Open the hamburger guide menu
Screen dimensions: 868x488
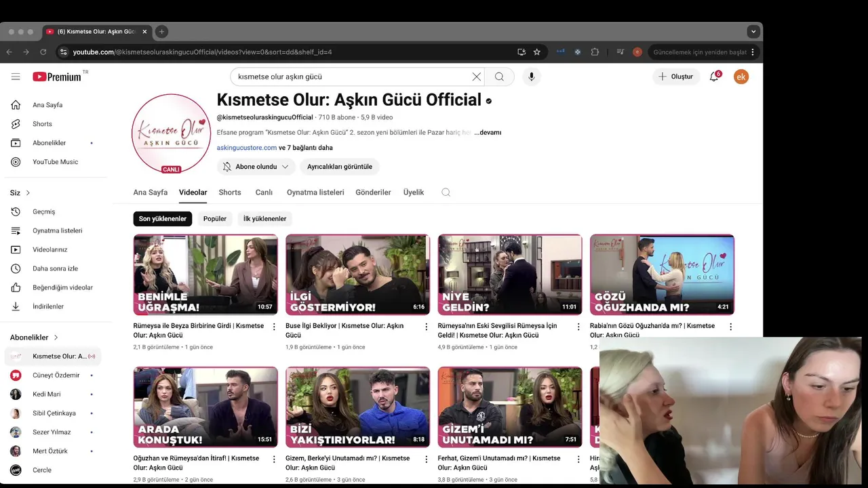[x=16, y=77]
